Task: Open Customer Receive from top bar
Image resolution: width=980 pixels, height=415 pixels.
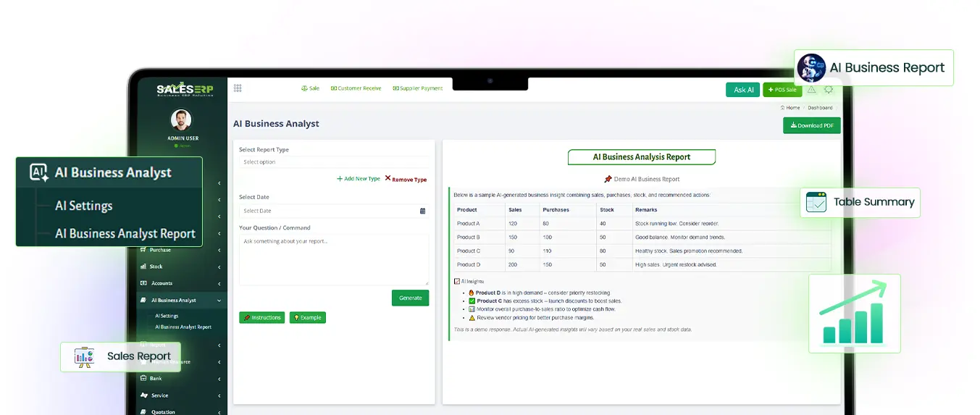Action: pos(356,88)
